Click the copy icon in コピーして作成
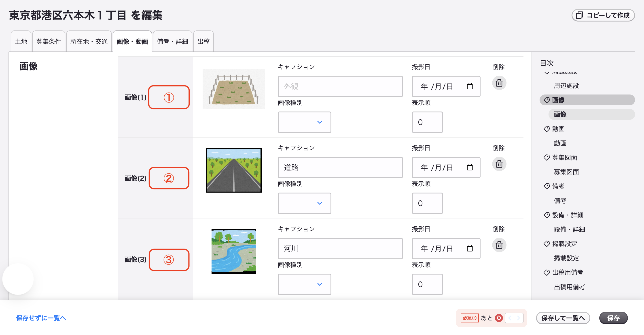 coord(579,15)
